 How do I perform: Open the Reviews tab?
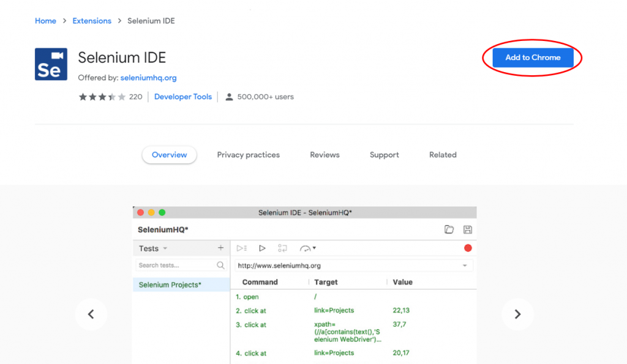coord(325,155)
